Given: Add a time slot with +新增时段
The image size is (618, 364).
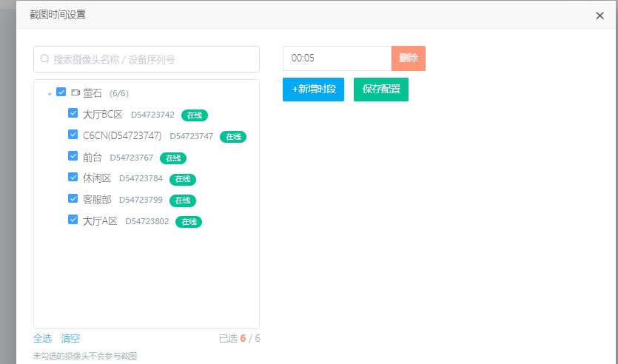Looking at the screenshot, I should (313, 90).
